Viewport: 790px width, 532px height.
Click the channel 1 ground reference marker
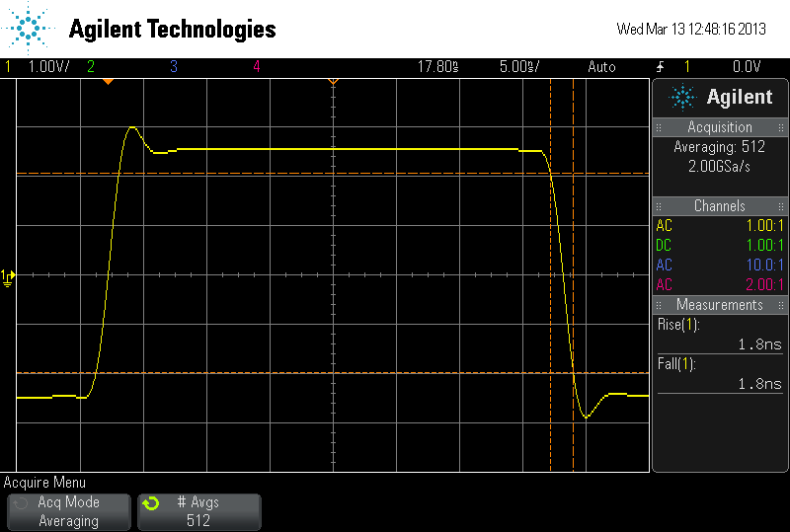pyautogui.click(x=8, y=277)
